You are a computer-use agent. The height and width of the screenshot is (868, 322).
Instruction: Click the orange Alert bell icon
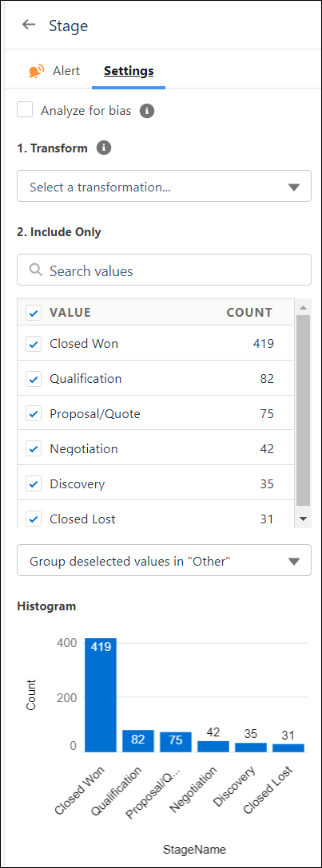[37, 72]
